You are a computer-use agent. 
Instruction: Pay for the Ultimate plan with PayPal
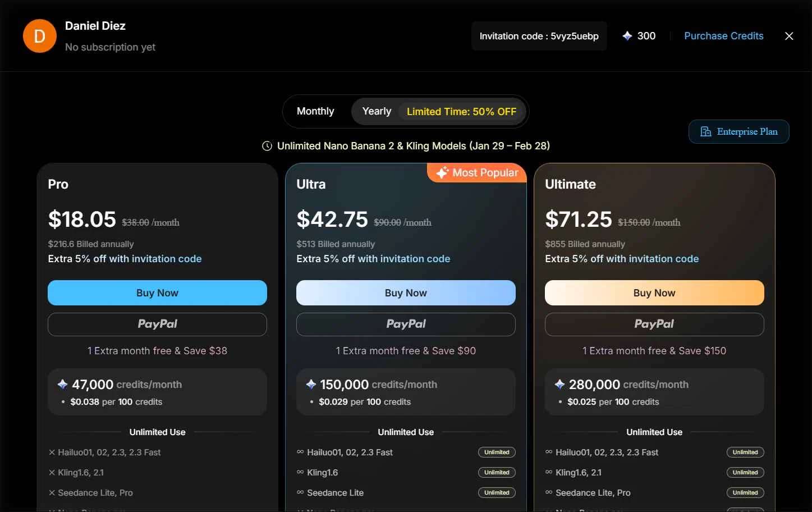[654, 324]
